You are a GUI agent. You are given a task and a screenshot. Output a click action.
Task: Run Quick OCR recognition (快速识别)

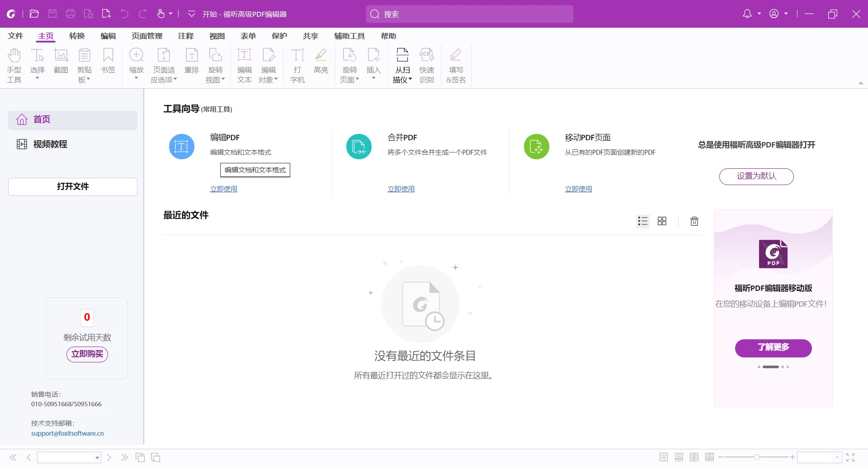click(427, 65)
